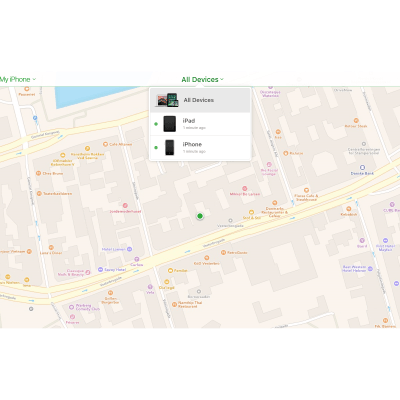This screenshot has width=400, height=400.
Task: Click the Jordemoderhuset map pin icon
Action: pyautogui.click(x=125, y=205)
